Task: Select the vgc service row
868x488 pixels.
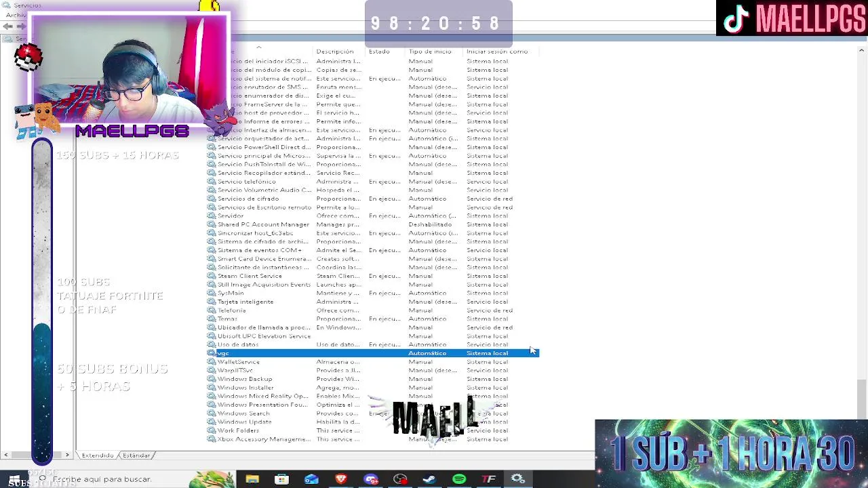Action: [373, 353]
